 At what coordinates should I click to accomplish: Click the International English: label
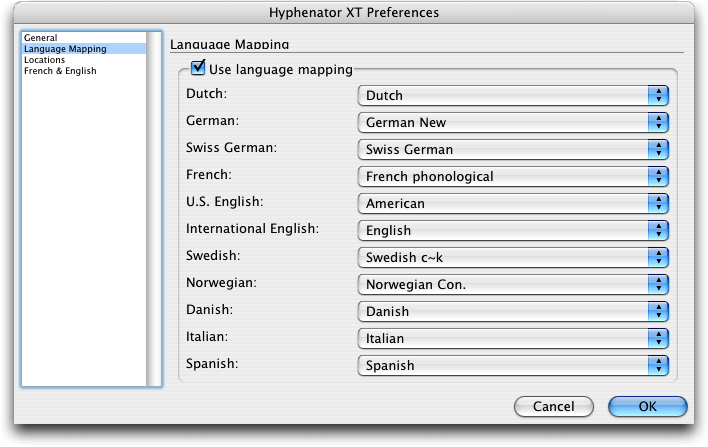coord(252,229)
